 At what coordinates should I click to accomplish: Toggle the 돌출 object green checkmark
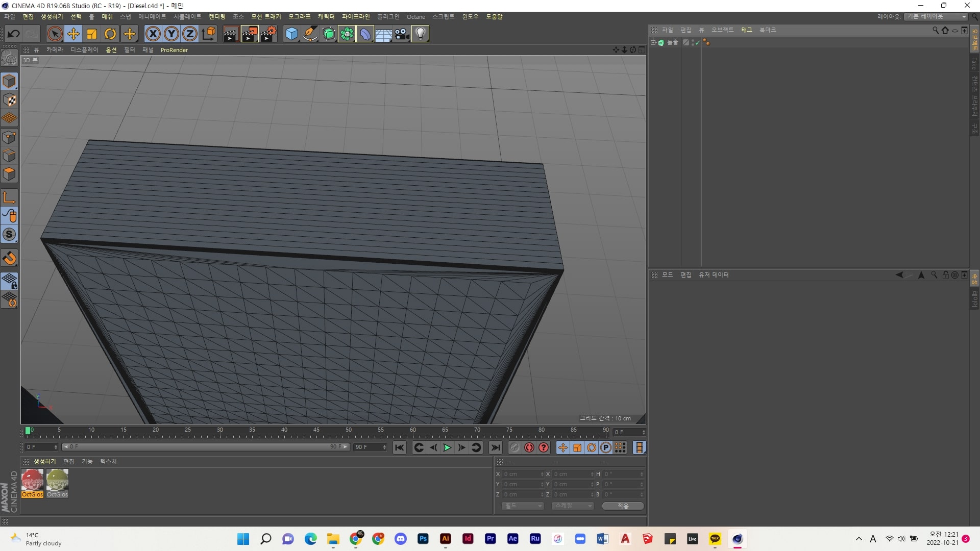pos(697,43)
